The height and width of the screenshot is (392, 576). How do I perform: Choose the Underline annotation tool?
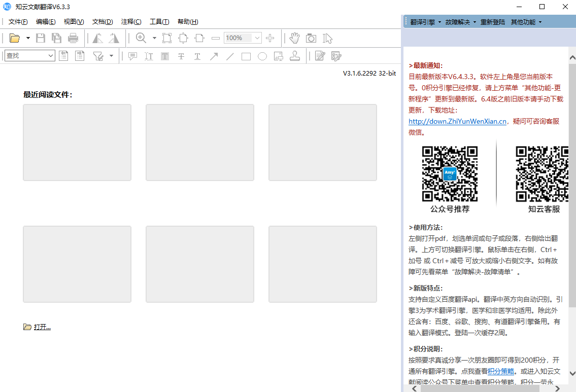tap(197, 56)
